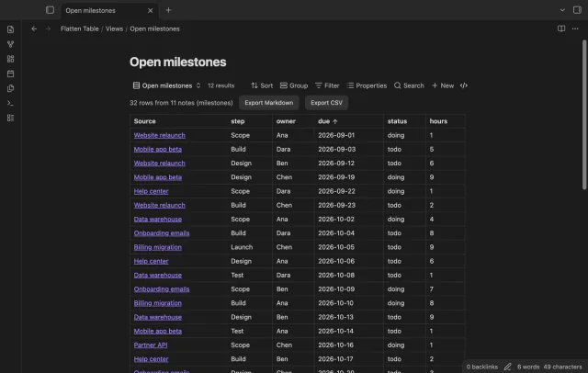Open command palette terminal icon
The height and width of the screenshot is (373, 588).
10,103
